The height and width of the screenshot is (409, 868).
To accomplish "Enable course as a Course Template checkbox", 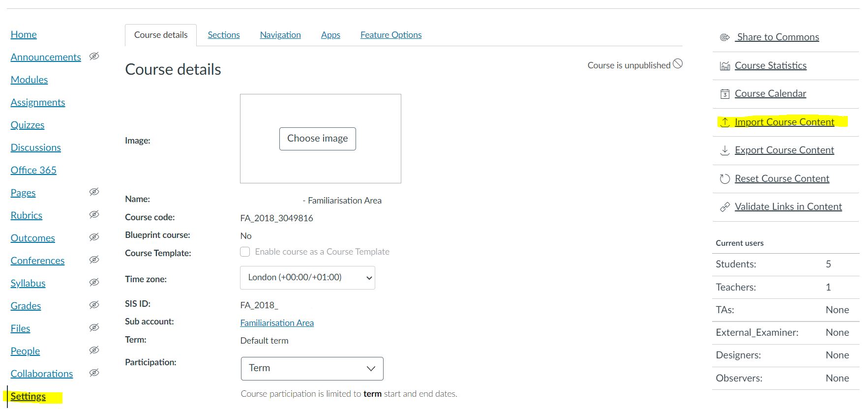I will pyautogui.click(x=245, y=252).
